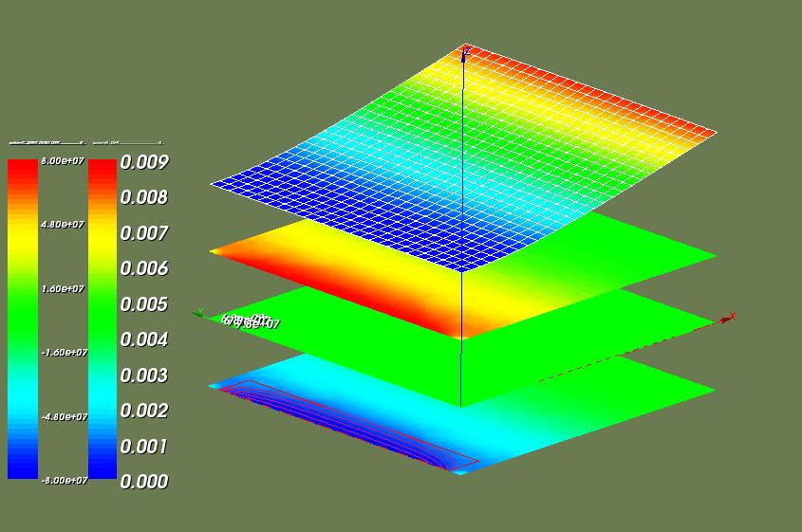Pick the yellow band of the right color bar
Image resolution: width=802 pixels, height=532 pixels.
pos(103,243)
